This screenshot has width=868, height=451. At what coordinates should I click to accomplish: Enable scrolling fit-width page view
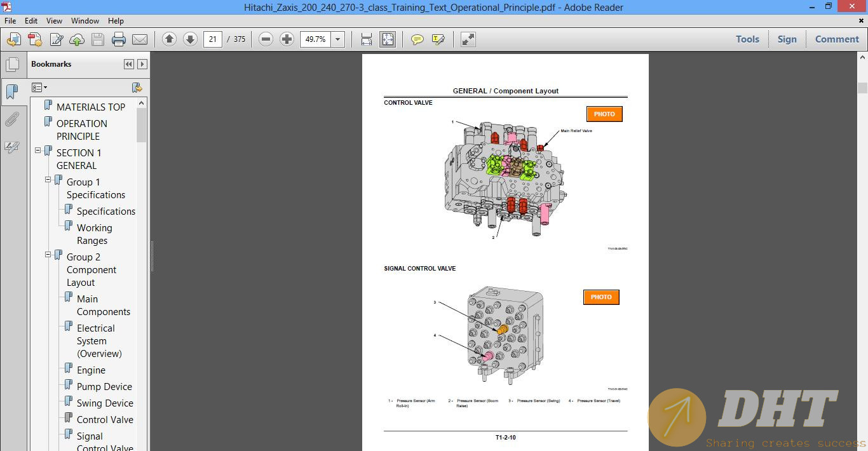pyautogui.click(x=367, y=39)
